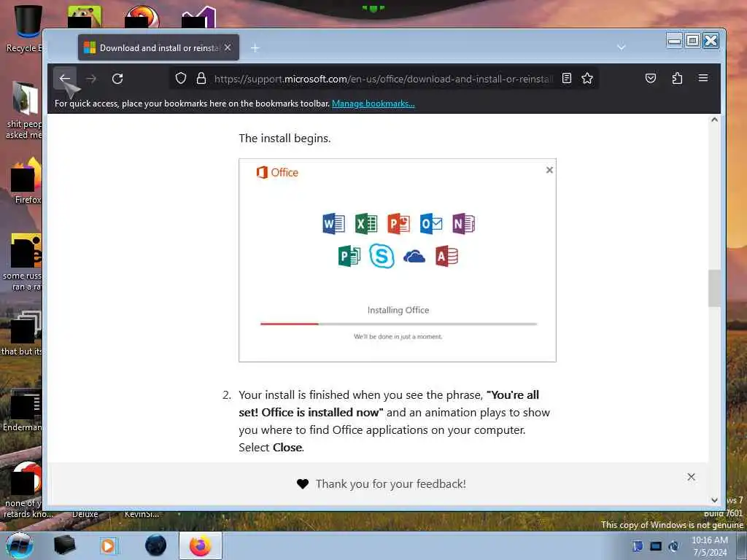Click the Thank you for your feedback text
Screen dimensions: 747x560
pyautogui.click(x=391, y=484)
